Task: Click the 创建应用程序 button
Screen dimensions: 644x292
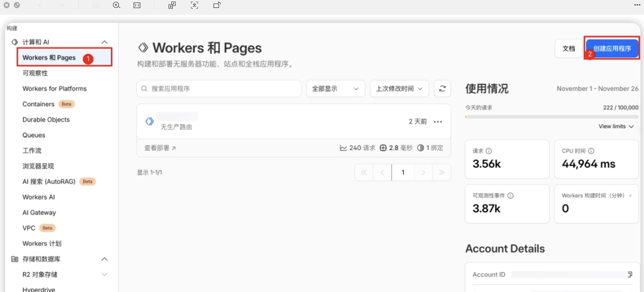Action: click(x=612, y=48)
